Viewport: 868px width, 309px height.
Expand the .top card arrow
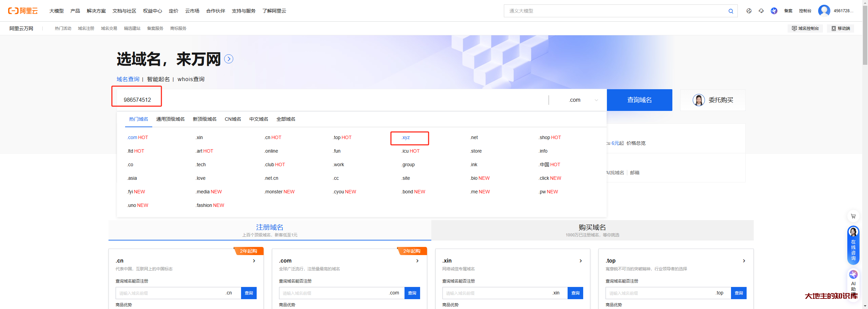point(744,261)
